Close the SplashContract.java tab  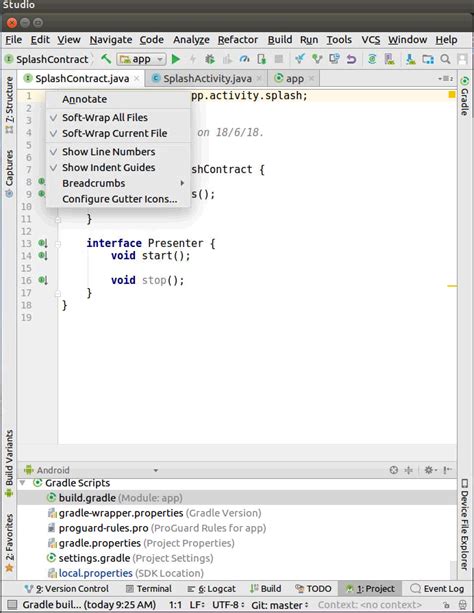136,79
